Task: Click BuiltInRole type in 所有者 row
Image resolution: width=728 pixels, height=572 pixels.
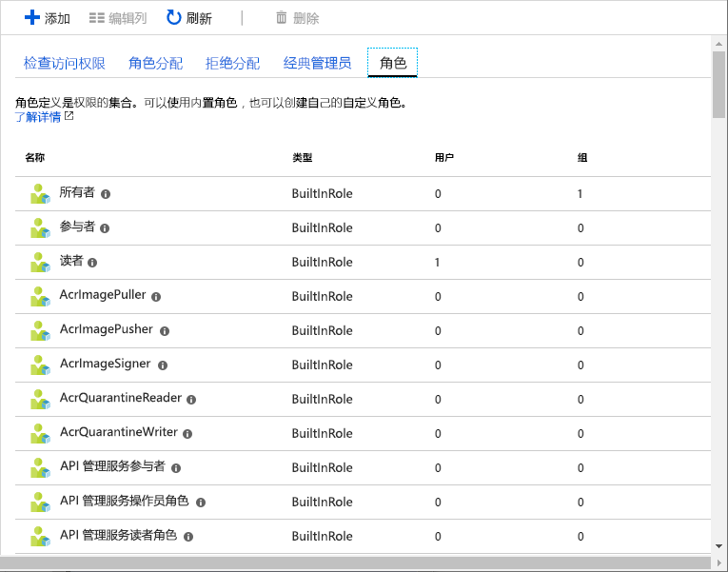Action: coord(323,193)
